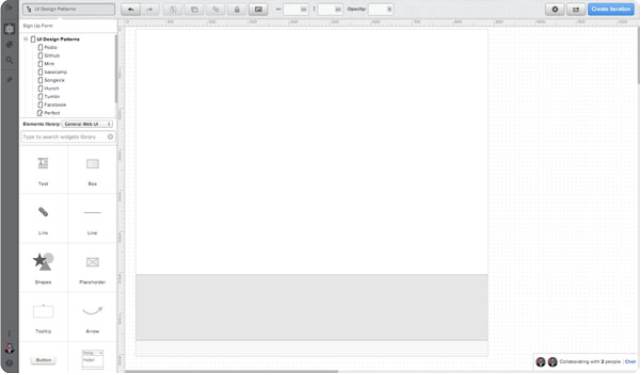
Task: Clear the widget search with the x icon
Action: (x=110, y=137)
